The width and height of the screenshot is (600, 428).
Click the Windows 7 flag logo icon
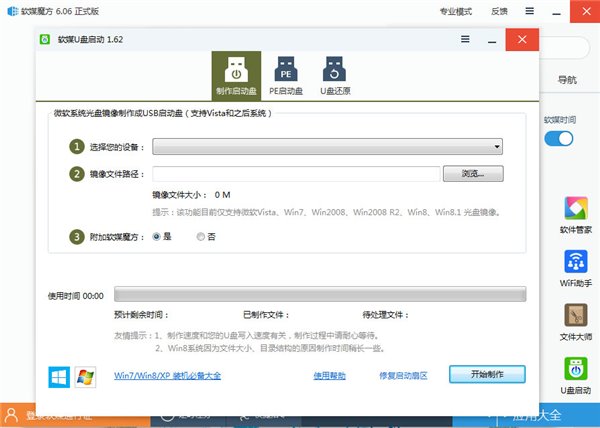click(x=85, y=376)
